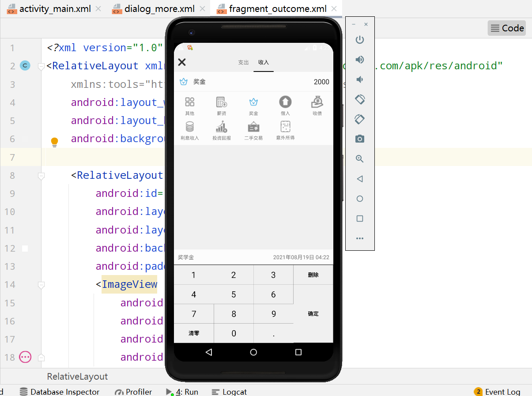Collapse RelativeLayout fold on line 2
Viewport: 532px width, 396px height.
click(x=41, y=66)
